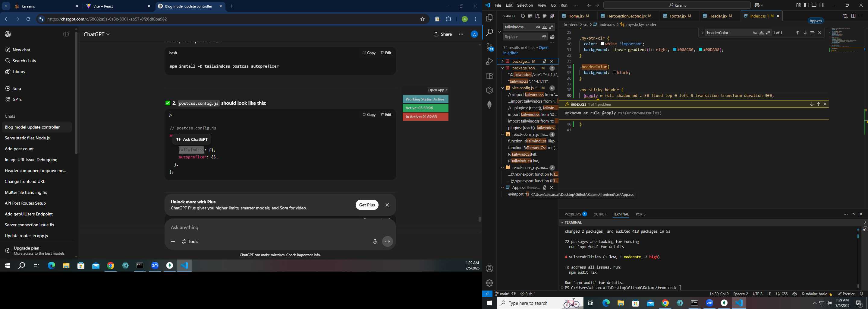Toggle Match Whole Word in Search panel input

pos(545,27)
